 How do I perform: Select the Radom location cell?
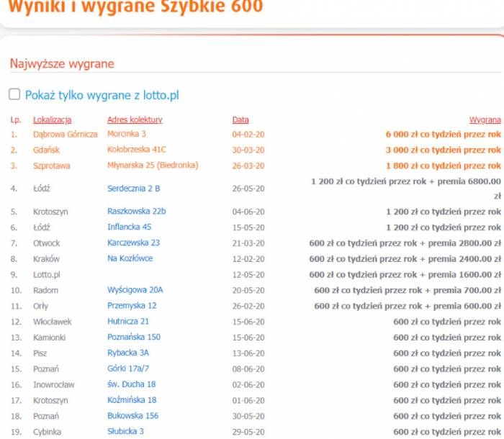click(x=45, y=291)
